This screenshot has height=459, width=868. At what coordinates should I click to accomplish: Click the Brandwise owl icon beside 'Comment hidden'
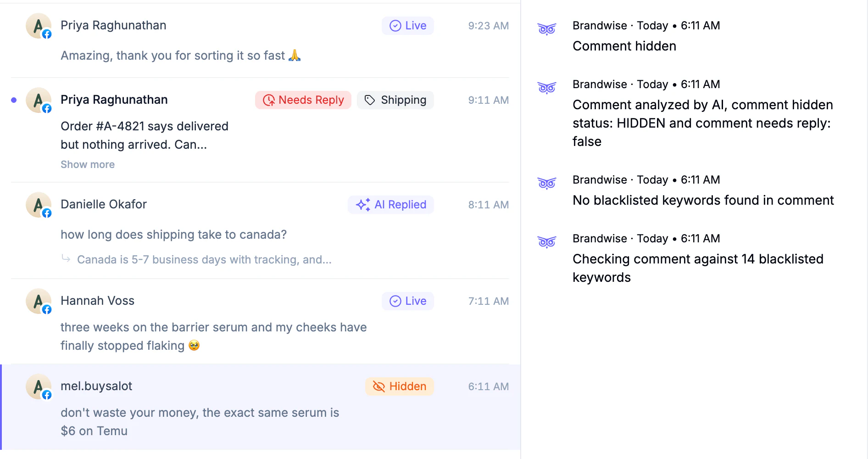[x=547, y=29]
